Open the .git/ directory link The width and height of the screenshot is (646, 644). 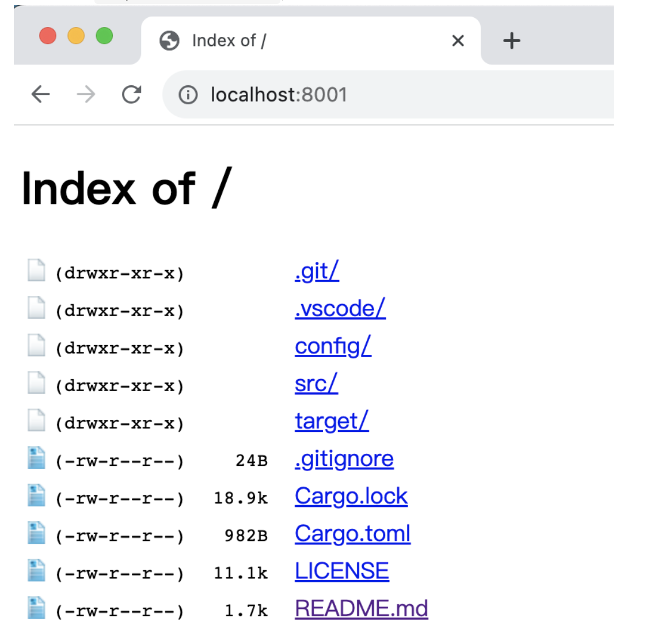[x=317, y=271]
